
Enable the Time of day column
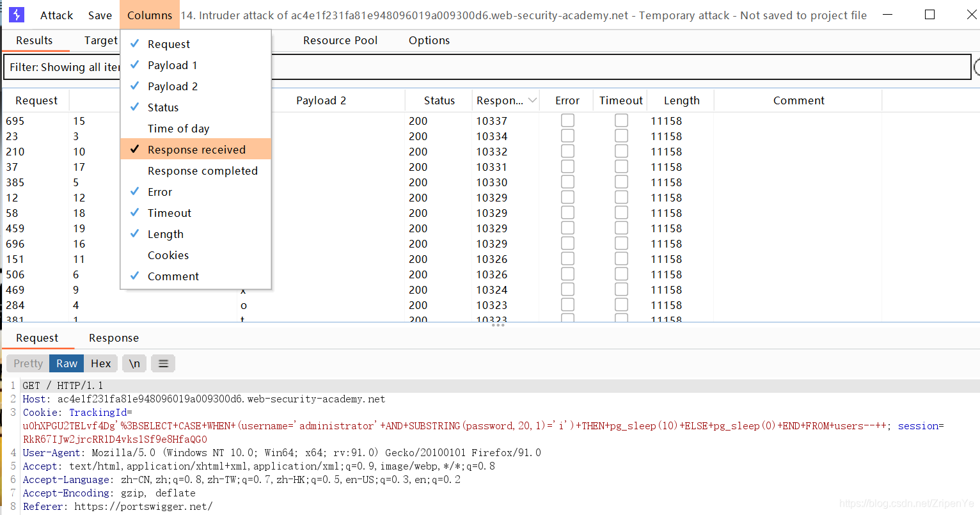point(196,129)
